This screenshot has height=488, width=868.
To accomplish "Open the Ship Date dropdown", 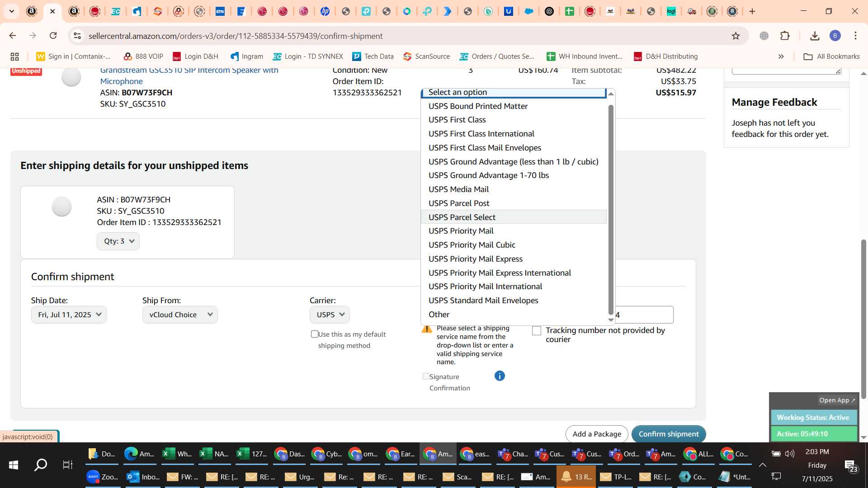I will (x=69, y=314).
